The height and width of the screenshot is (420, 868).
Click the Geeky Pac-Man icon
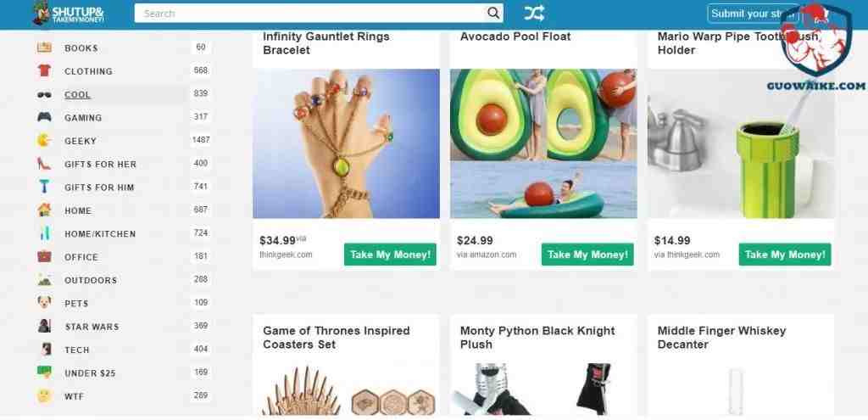tap(44, 141)
